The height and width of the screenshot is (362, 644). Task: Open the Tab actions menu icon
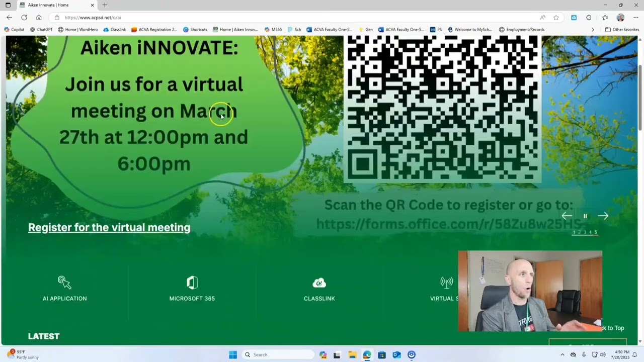click(8, 5)
